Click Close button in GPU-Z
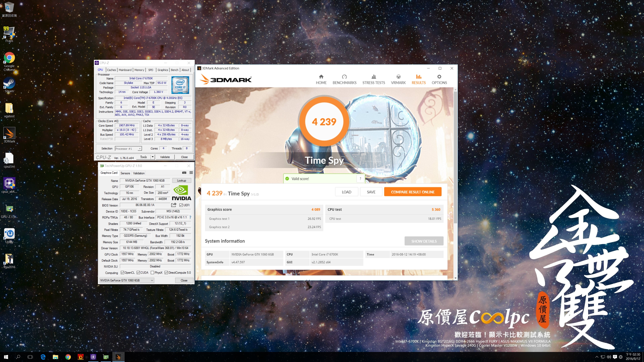Image resolution: width=644 pixels, height=362 pixels. pos(184,280)
